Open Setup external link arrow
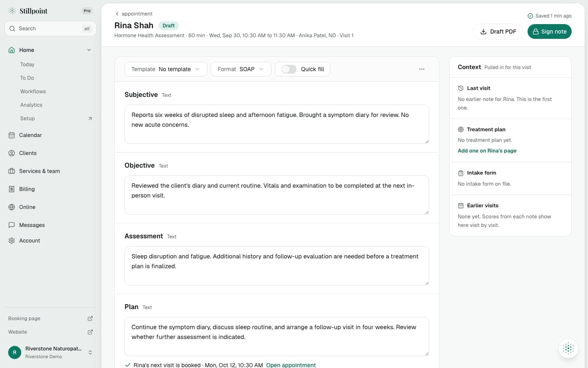Viewport: 588px width, 368px height. coord(90,119)
